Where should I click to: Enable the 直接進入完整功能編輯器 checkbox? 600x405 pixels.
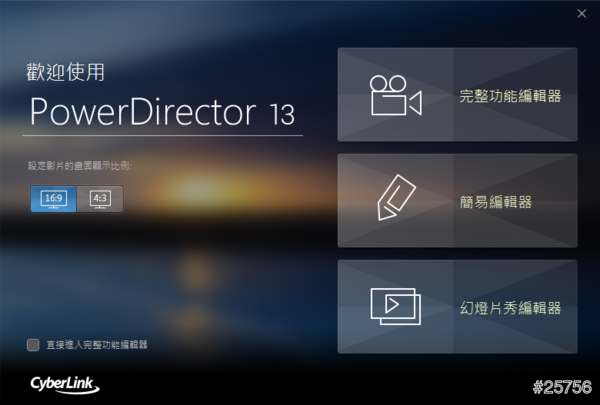point(33,345)
